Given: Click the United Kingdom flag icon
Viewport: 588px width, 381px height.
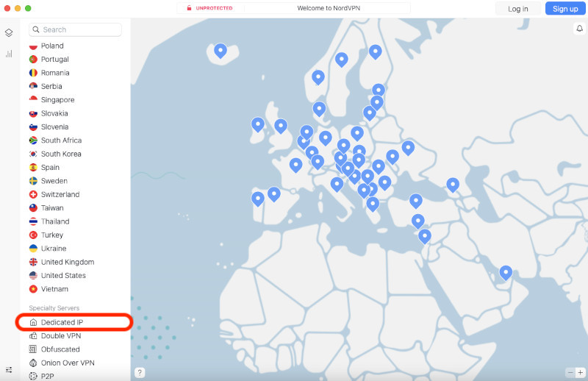Looking at the screenshot, I should (33, 262).
